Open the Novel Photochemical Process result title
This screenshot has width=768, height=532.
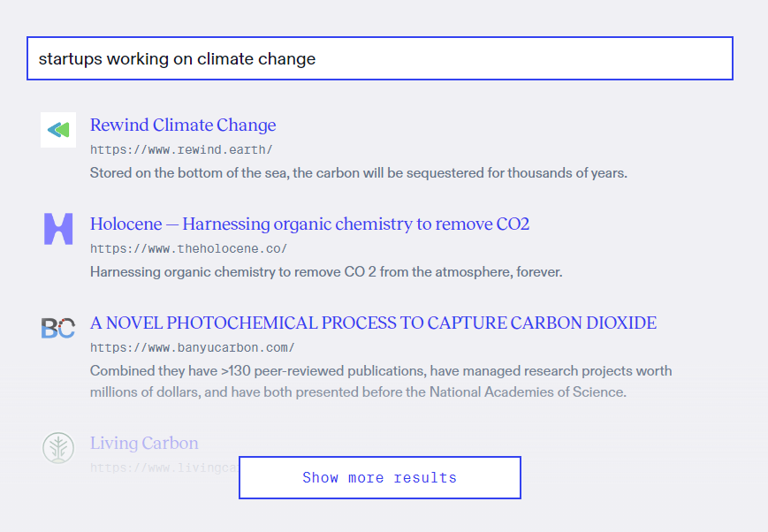click(x=373, y=323)
